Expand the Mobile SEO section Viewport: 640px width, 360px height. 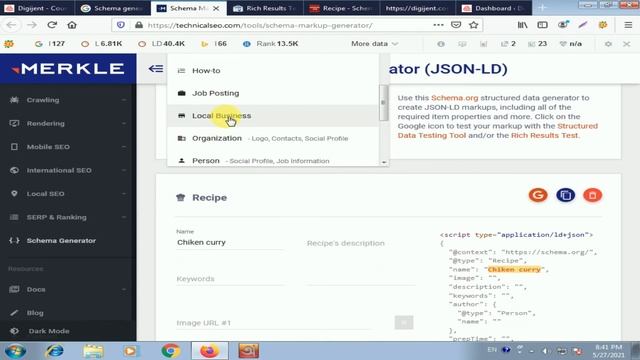68,147
